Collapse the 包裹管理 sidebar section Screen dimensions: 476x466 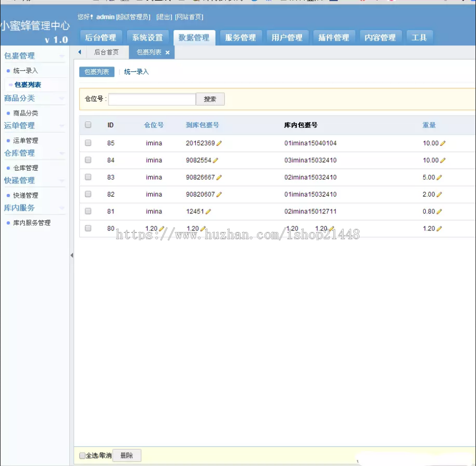click(x=62, y=56)
